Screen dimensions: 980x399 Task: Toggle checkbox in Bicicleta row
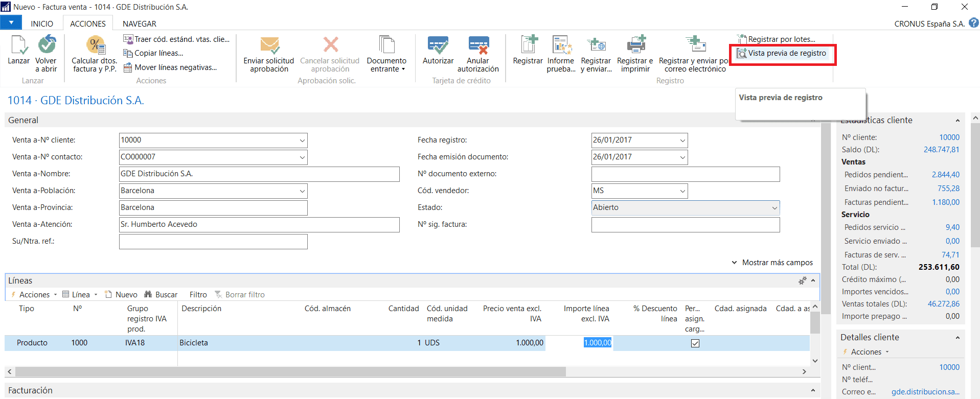pyautogui.click(x=695, y=343)
